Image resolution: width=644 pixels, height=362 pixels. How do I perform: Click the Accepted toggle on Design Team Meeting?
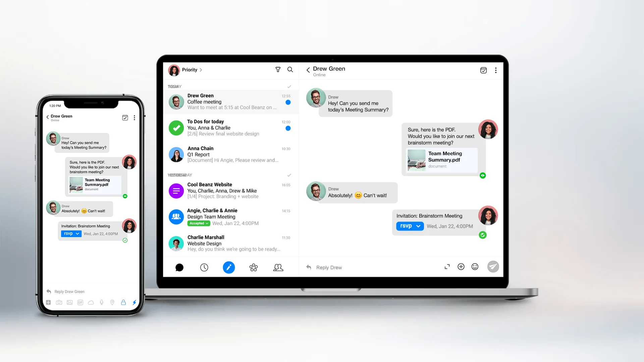197,224
